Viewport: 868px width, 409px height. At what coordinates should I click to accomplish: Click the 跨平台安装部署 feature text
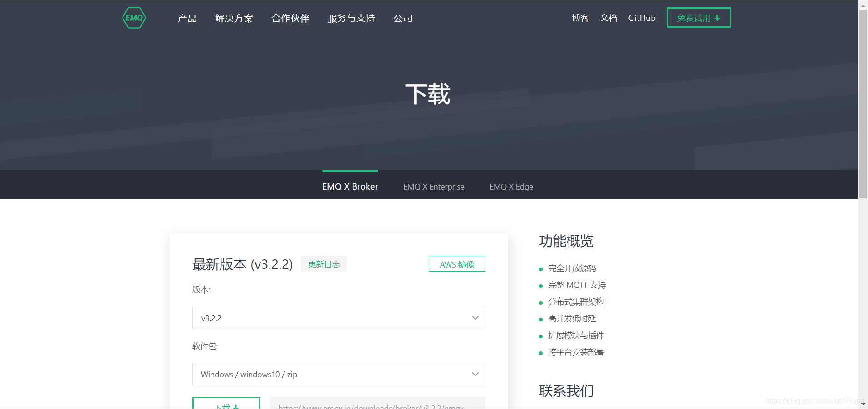(x=576, y=352)
